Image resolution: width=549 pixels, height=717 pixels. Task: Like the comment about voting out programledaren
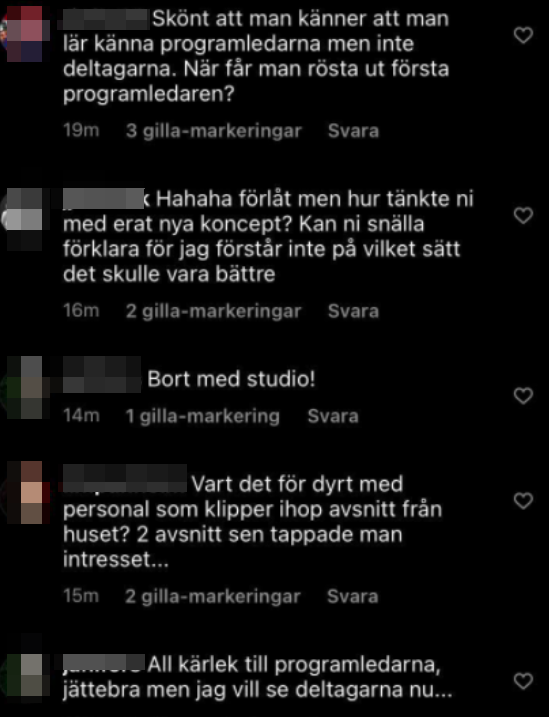point(523,35)
